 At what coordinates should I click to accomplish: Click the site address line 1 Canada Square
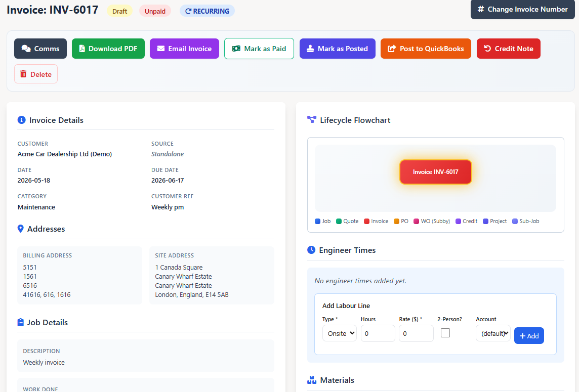179,267
